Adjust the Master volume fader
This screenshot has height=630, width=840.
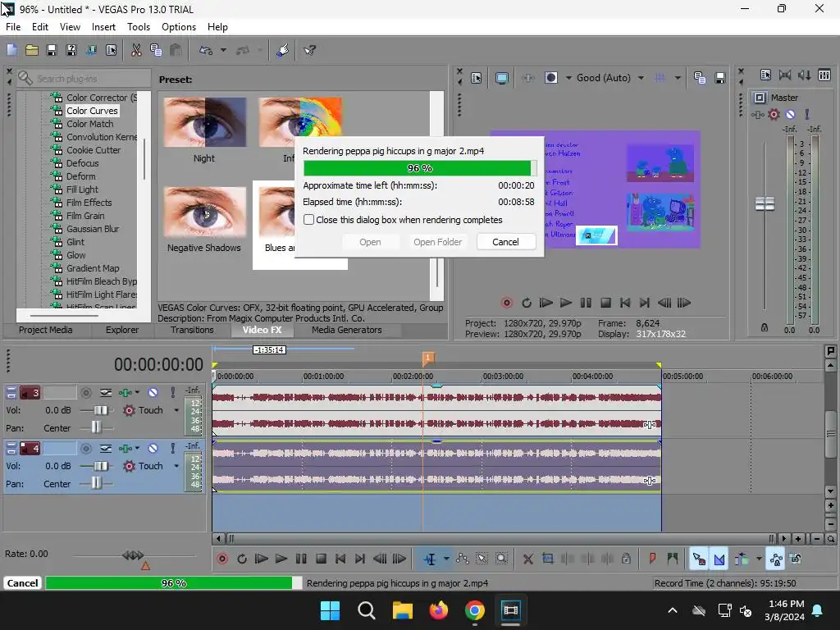point(765,203)
